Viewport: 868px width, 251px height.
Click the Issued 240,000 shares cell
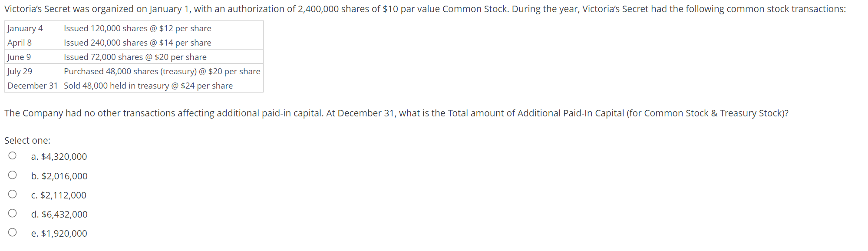click(x=137, y=43)
